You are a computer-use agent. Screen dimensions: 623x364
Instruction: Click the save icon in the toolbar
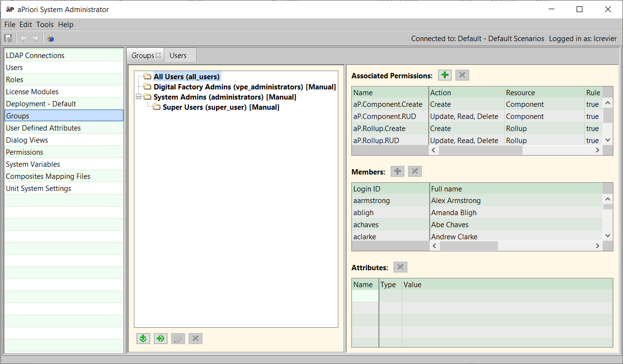[8, 39]
